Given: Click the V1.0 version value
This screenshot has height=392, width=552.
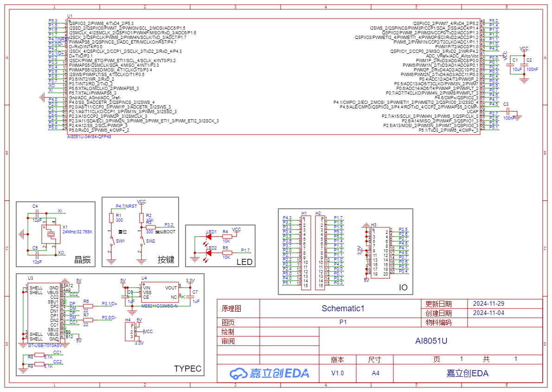Looking at the screenshot, I should click(x=337, y=373).
